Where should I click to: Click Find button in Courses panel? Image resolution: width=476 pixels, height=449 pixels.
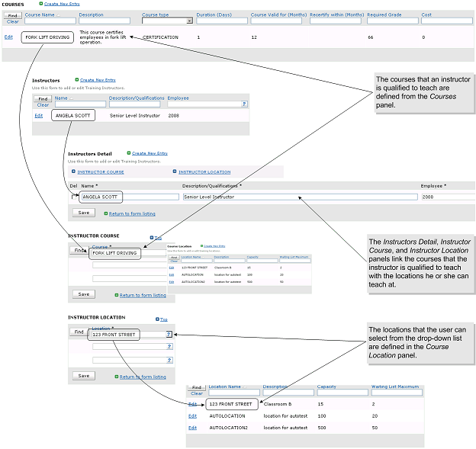tap(13, 15)
